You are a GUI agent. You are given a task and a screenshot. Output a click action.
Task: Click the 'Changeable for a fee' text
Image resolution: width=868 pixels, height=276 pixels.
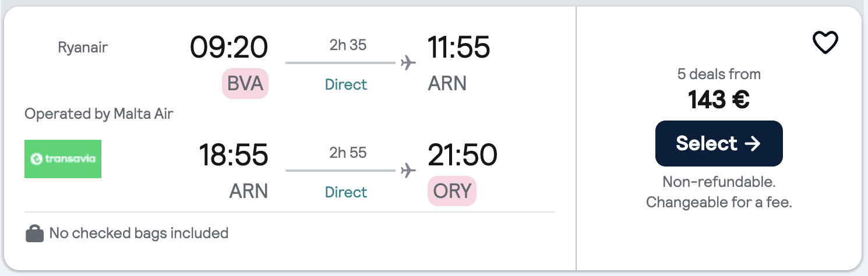tap(718, 203)
